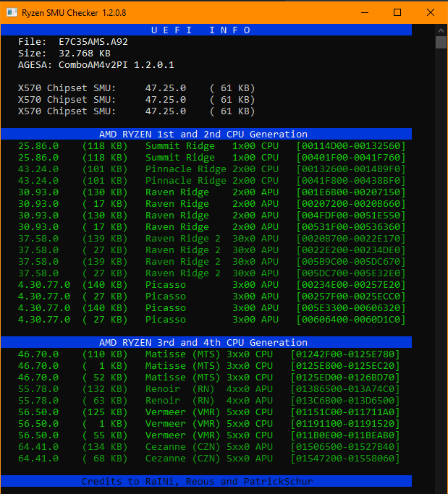The width and height of the screenshot is (448, 494).
Task: Click address [00207200-0020B660]
Action: (x=350, y=203)
